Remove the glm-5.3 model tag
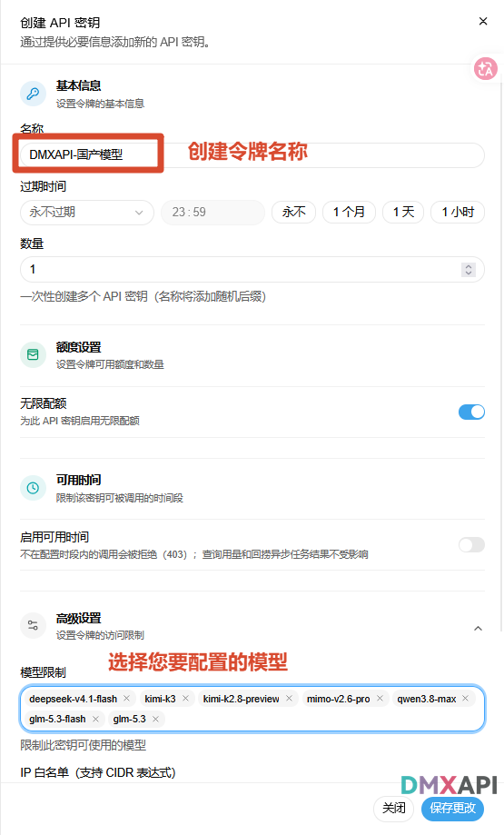 point(155,719)
